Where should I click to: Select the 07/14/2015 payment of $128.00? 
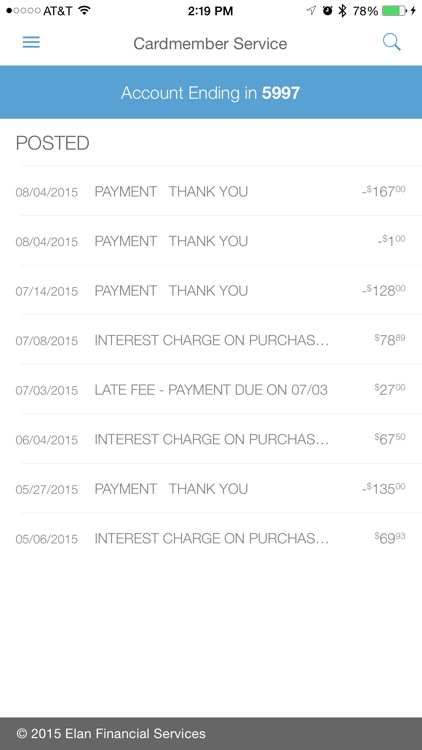pos(211,290)
